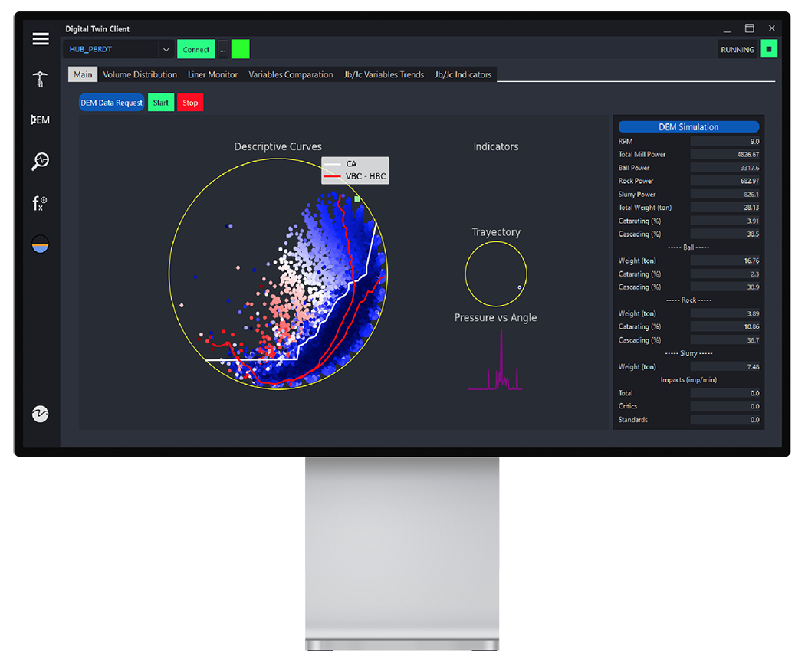
Task: Click the DEM Data Request button
Action: pyautogui.click(x=112, y=103)
